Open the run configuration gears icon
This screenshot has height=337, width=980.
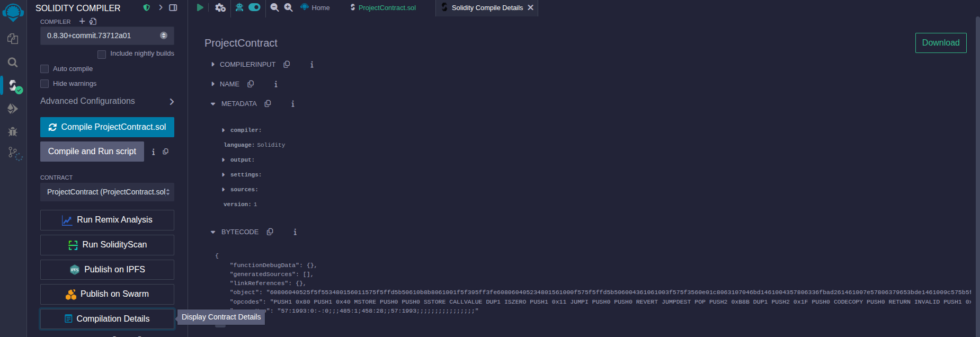(220, 7)
